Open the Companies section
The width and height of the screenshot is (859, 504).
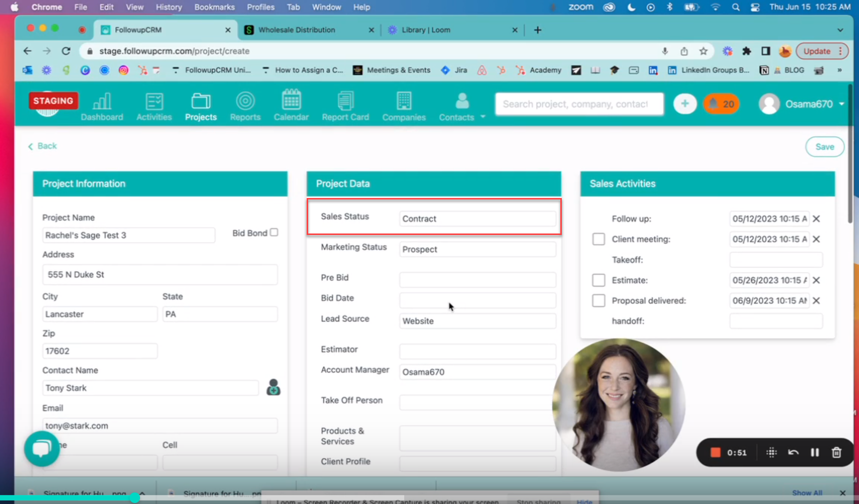click(x=403, y=106)
